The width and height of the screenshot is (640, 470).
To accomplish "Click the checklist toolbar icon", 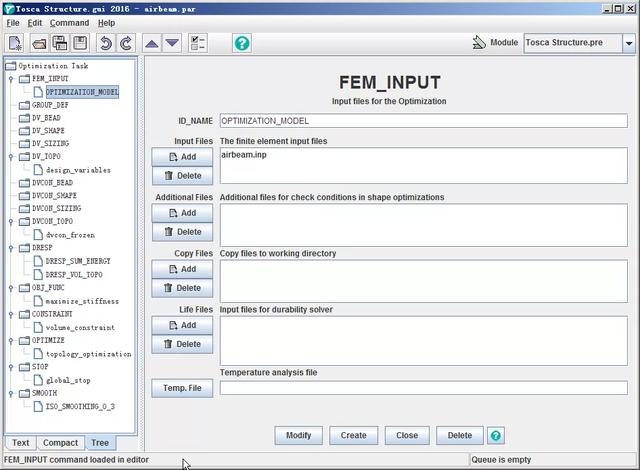I will point(197,43).
